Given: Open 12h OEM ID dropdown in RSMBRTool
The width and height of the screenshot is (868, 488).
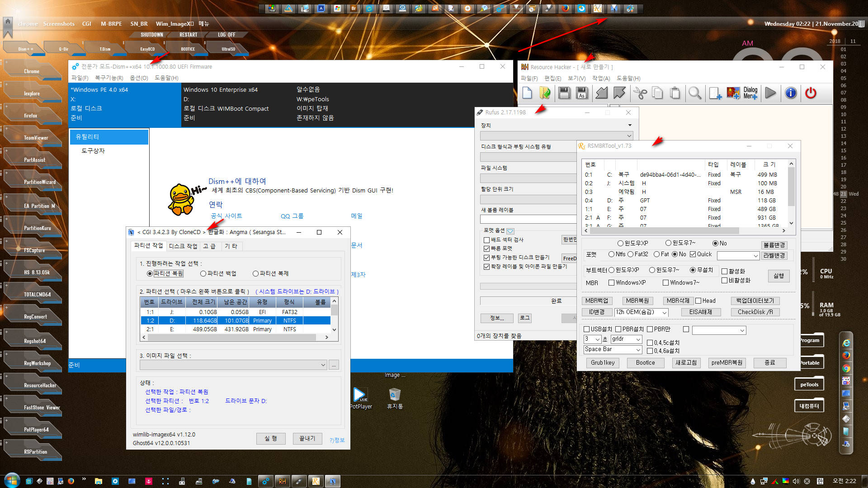Looking at the screenshot, I should coord(641,312).
